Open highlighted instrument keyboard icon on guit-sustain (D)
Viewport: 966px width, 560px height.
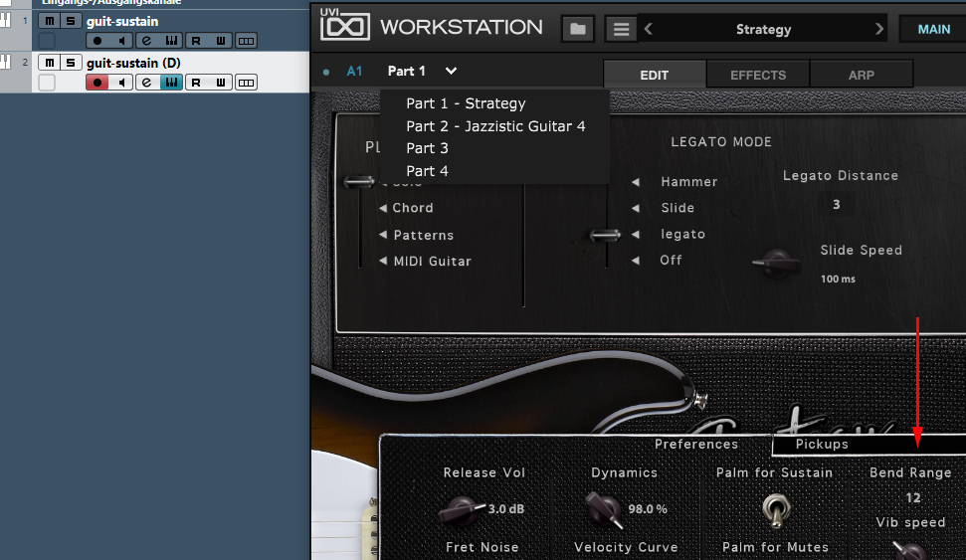pos(171,83)
